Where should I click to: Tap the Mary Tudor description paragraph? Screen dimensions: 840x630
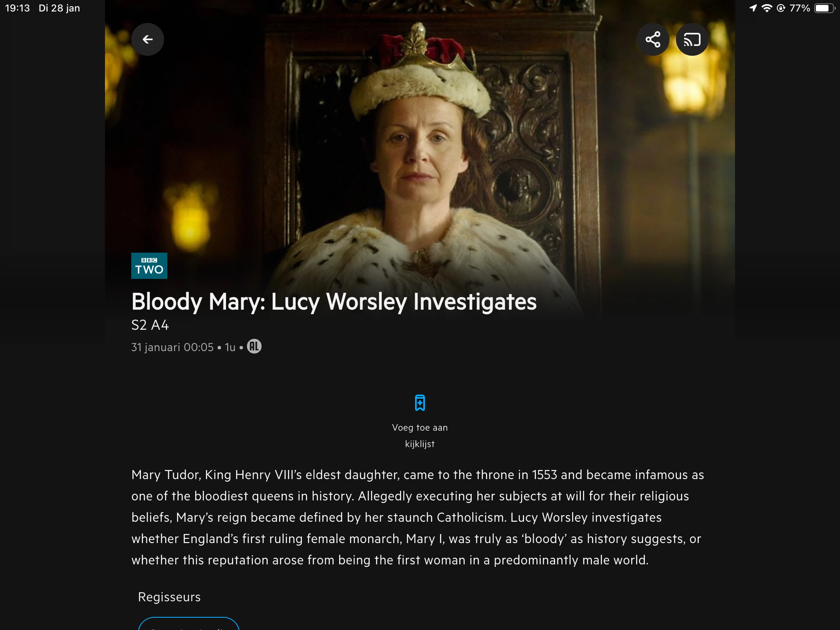tap(418, 517)
